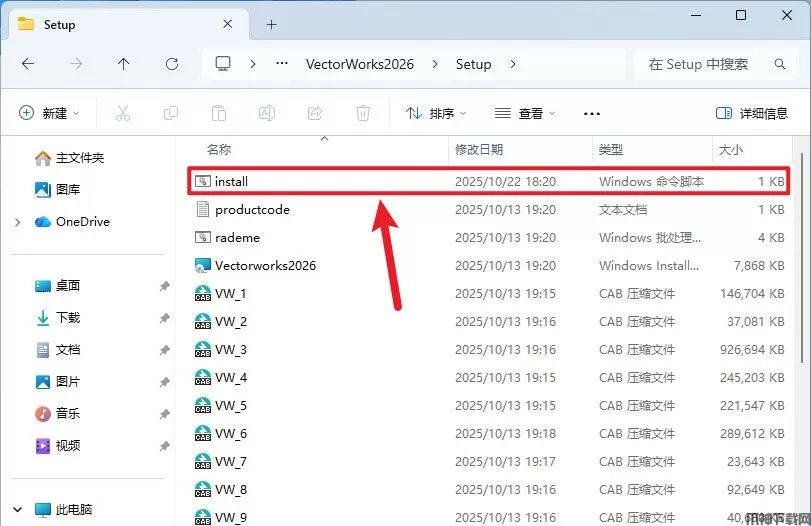Click Setup in the breadcrumb path
The height and width of the screenshot is (526, 811).
(473, 64)
